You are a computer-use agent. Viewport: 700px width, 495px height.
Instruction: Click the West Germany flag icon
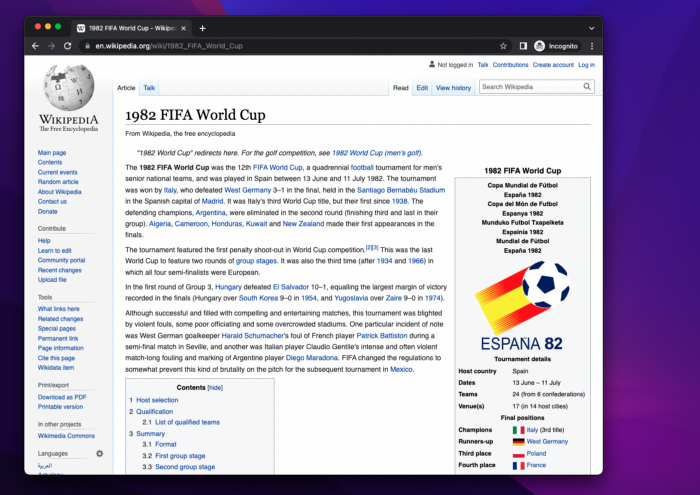pos(518,442)
